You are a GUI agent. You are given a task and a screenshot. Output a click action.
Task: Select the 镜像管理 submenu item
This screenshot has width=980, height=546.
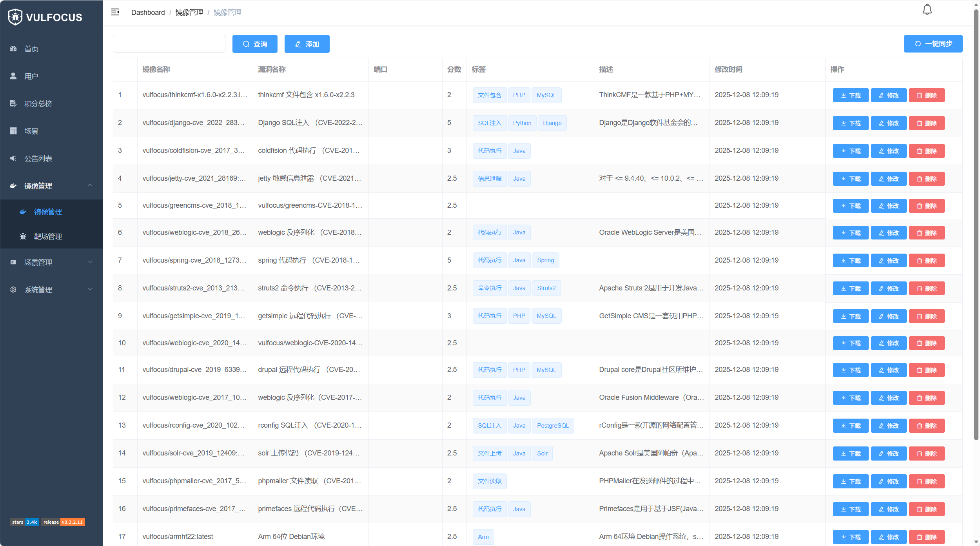(48, 212)
